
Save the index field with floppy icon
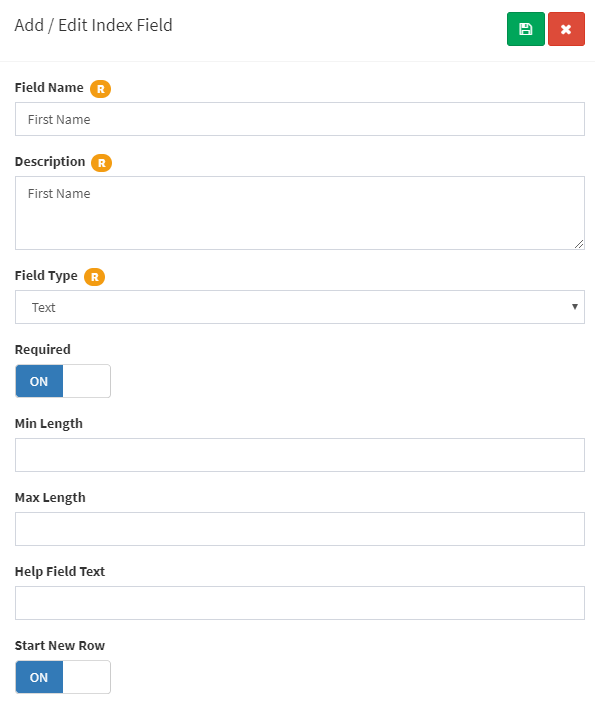[525, 29]
